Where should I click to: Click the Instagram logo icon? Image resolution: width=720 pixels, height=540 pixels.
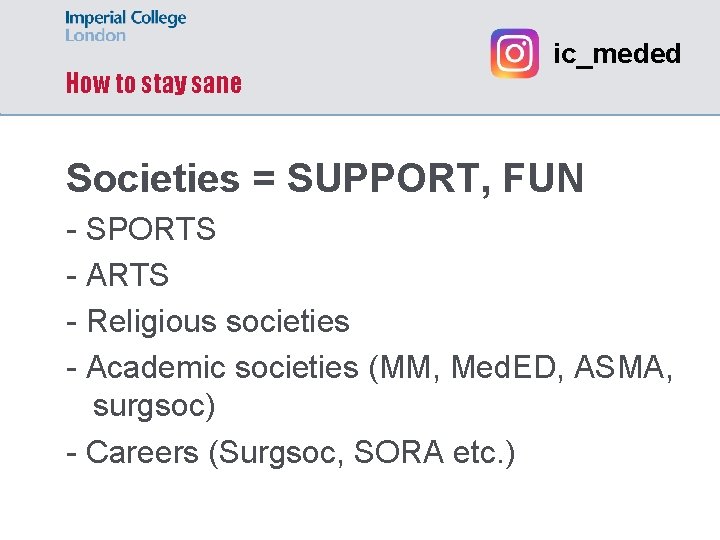(x=515, y=53)
